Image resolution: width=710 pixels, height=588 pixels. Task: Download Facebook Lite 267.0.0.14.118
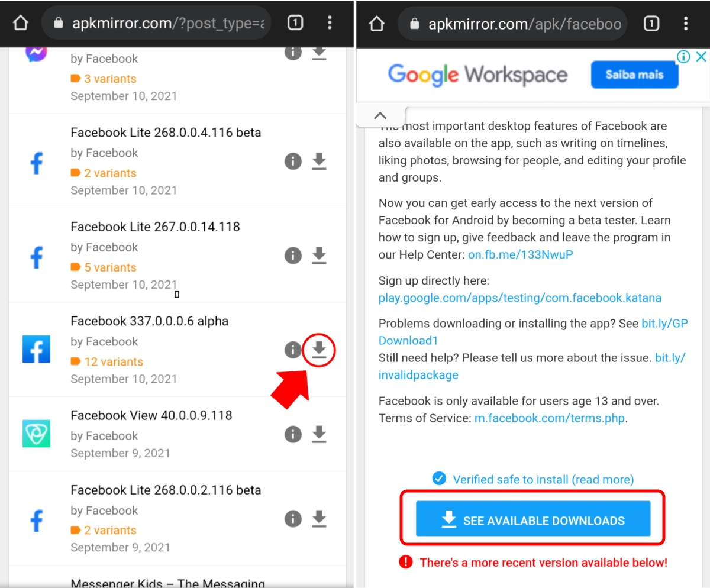[x=319, y=255]
